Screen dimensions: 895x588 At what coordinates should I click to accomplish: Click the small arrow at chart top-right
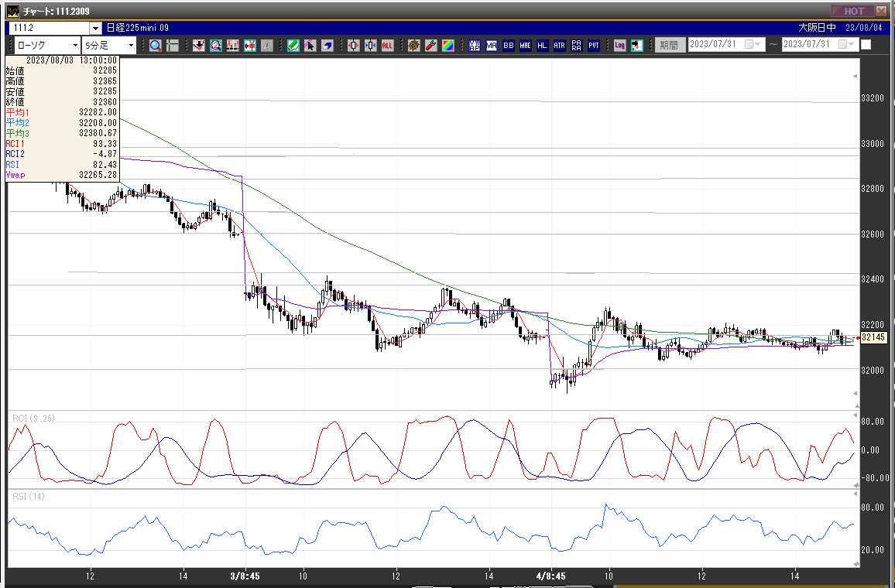pos(855,76)
